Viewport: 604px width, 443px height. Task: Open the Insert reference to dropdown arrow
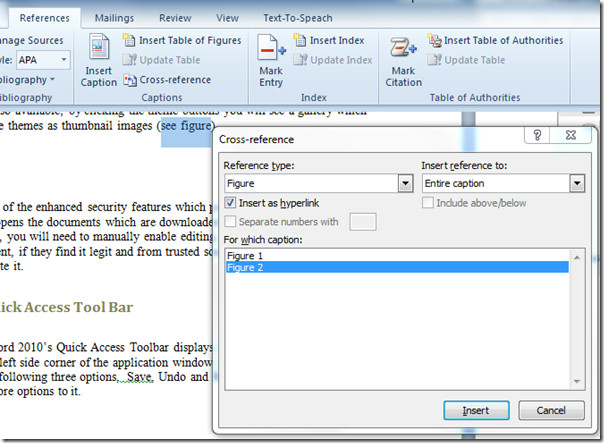[x=577, y=183]
